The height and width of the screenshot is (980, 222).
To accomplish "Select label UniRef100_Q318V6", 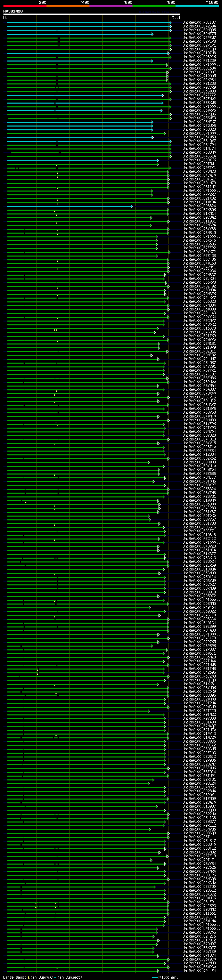I will coord(199,408).
